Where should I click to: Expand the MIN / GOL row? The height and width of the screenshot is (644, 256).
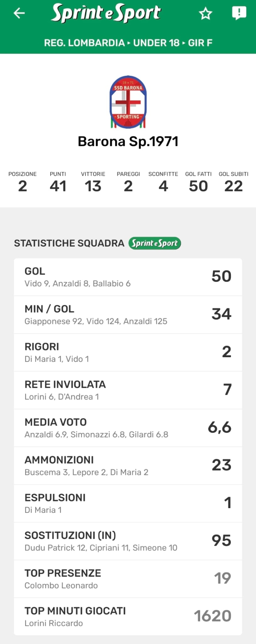pyautogui.click(x=128, y=315)
